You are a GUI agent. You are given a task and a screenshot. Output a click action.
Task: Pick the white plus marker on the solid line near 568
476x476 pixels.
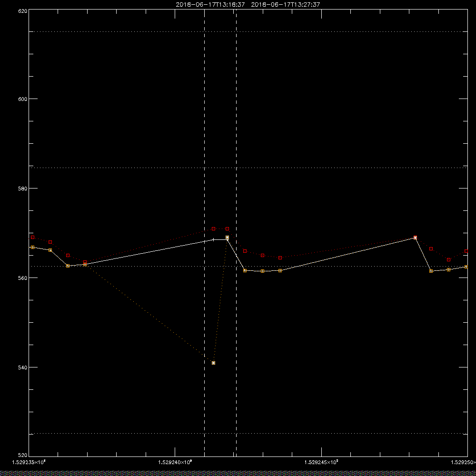[x=213, y=239]
